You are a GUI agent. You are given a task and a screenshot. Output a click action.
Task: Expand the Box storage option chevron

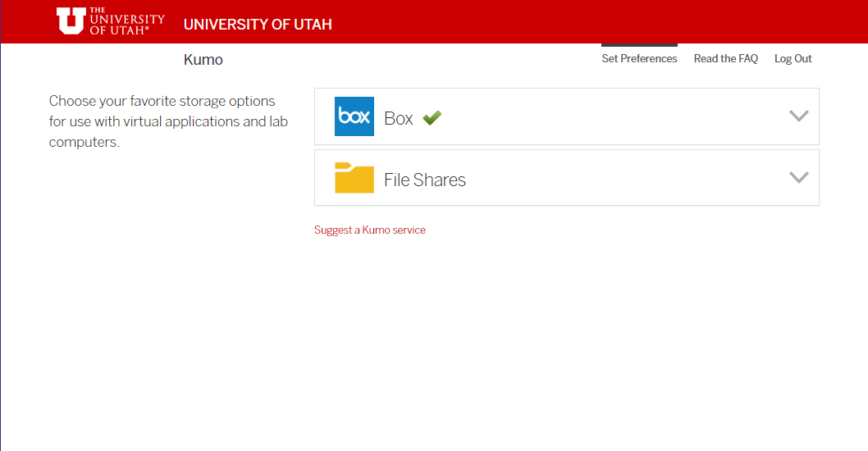(x=799, y=116)
